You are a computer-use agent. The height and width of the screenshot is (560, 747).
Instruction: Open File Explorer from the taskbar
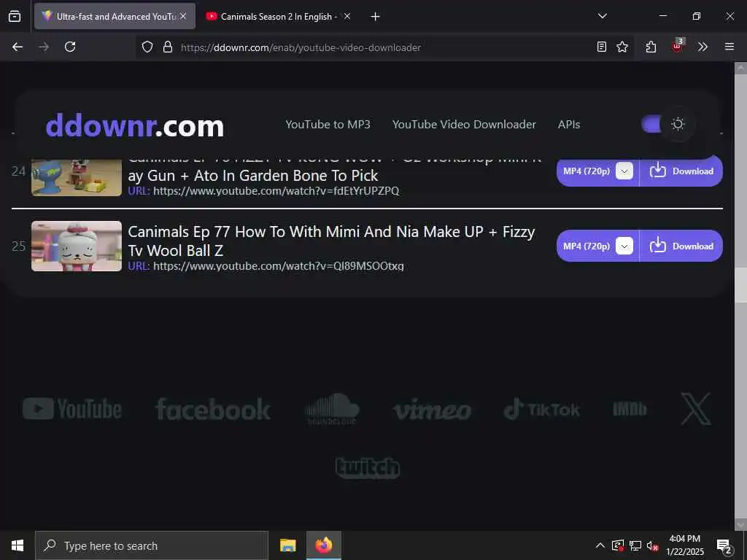tap(287, 545)
